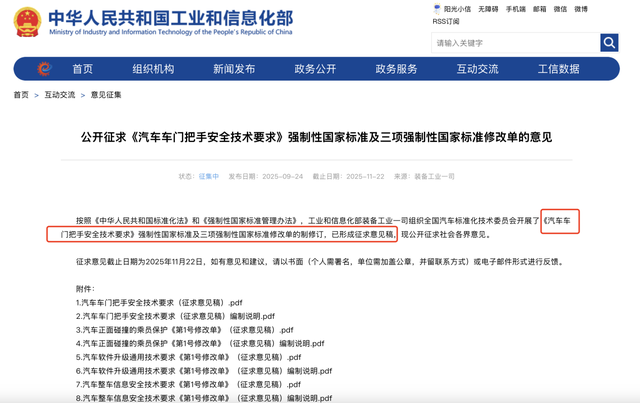Click the 截止日期 2025-11-22 text
This screenshot has height=403, width=640.
pos(349,176)
